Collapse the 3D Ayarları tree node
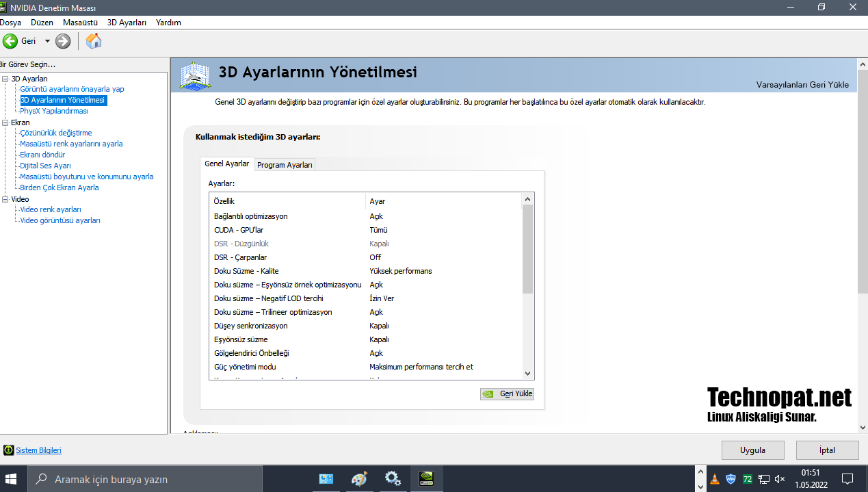The height and width of the screenshot is (492, 868). 5,79
